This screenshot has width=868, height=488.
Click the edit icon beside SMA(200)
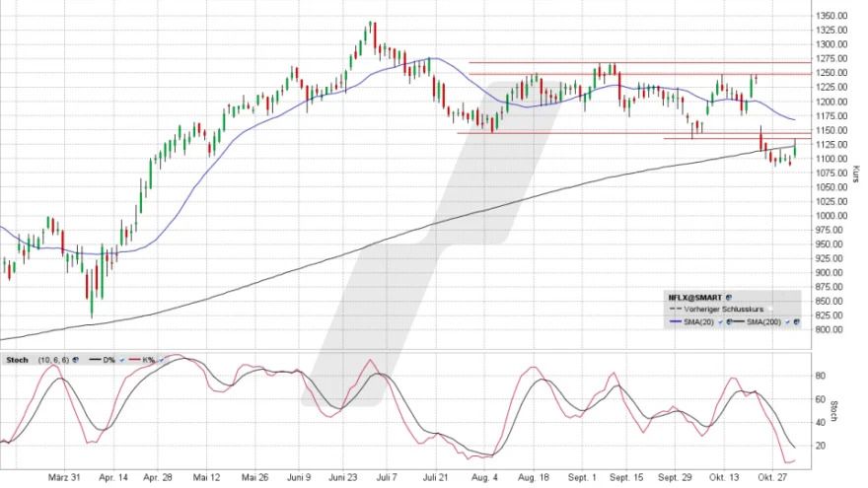[796, 322]
